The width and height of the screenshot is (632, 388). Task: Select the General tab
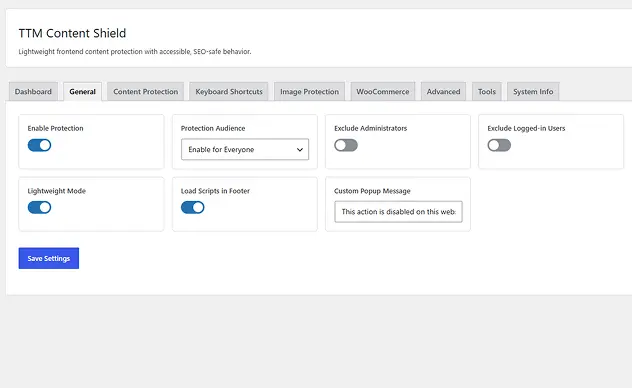click(82, 91)
